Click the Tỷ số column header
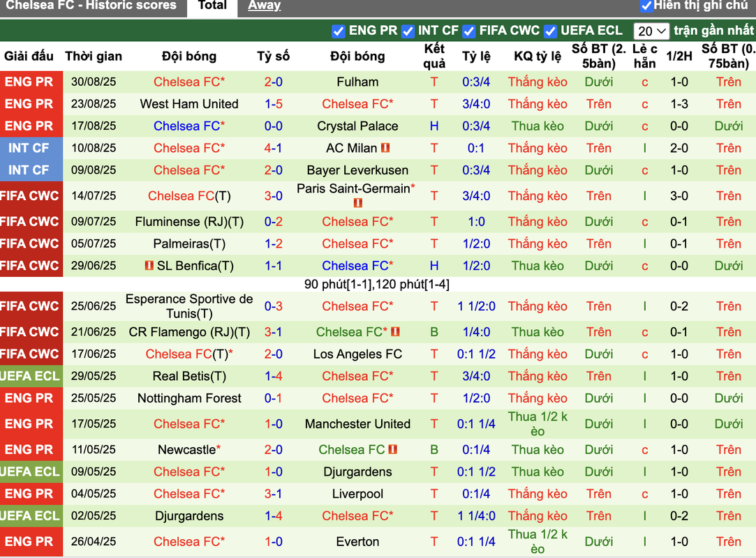 coord(273,56)
